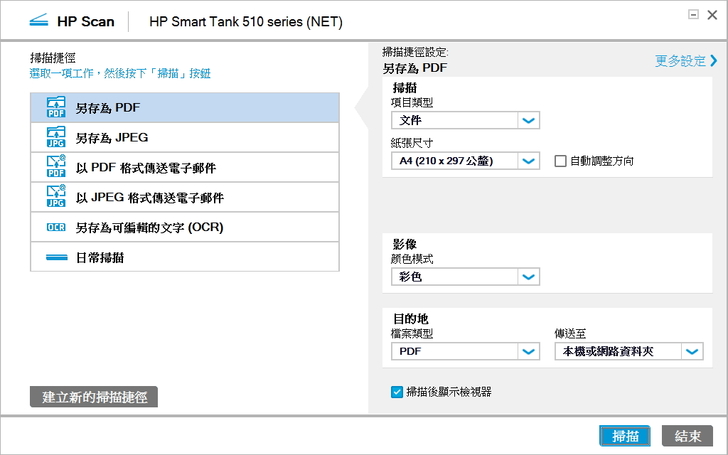Open the 項目類型 dropdown
728x455 pixels.
coord(529,121)
